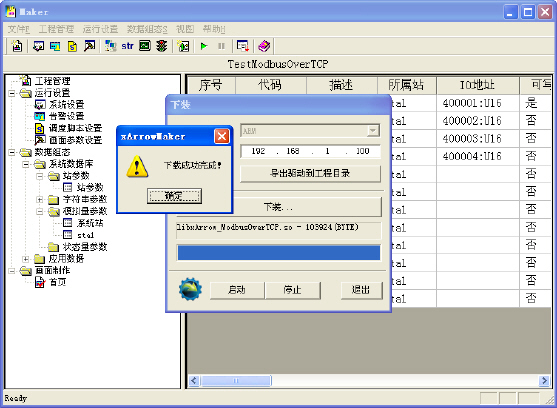557x408 pixels.
Task: Select the 'str' string parameter toolbar icon
Action: coord(127,46)
